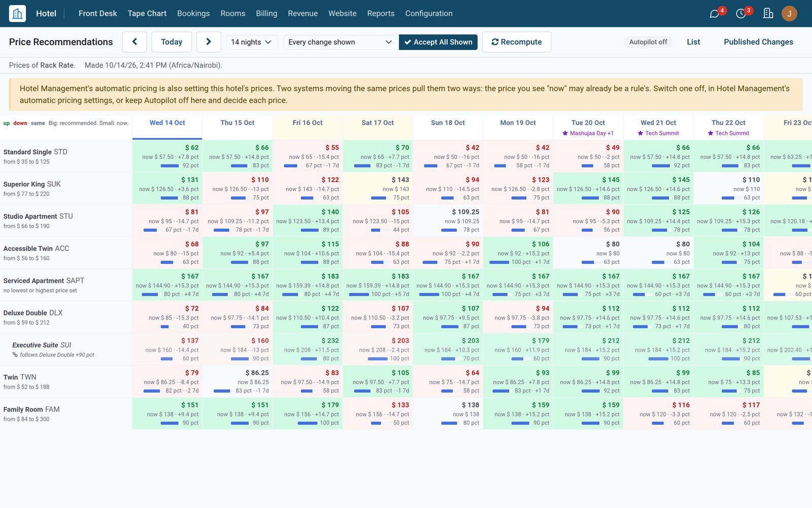This screenshot has height=508, width=812.
Task: Click the star icon on Wed 21 Tech Summit
Action: (x=640, y=133)
